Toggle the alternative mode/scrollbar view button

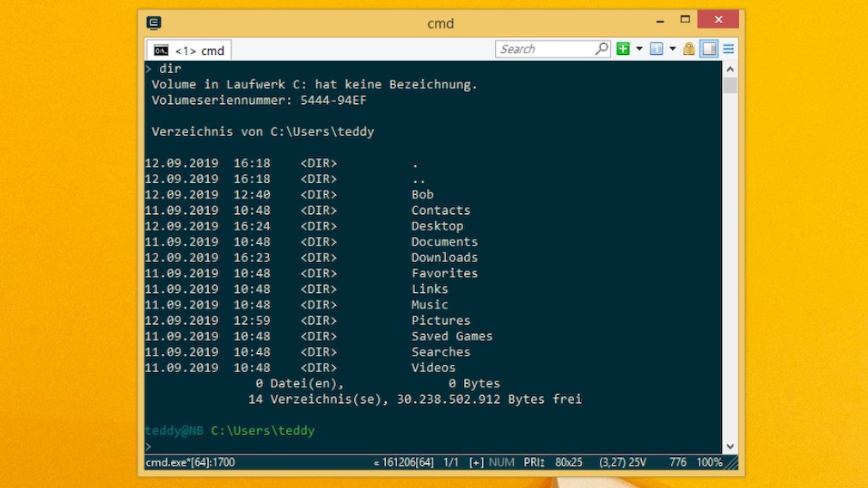click(709, 49)
